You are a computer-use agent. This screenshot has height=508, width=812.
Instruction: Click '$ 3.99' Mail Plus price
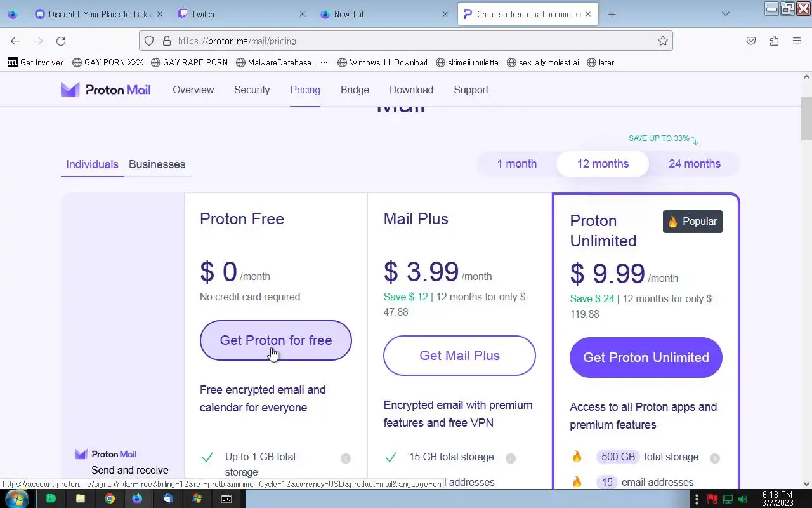click(421, 272)
